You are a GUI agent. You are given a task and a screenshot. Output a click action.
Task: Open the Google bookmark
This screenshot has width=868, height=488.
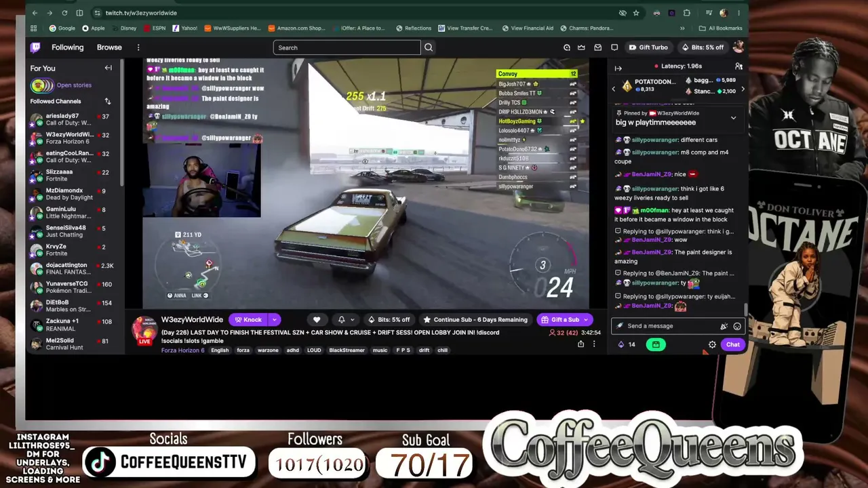[62, 28]
